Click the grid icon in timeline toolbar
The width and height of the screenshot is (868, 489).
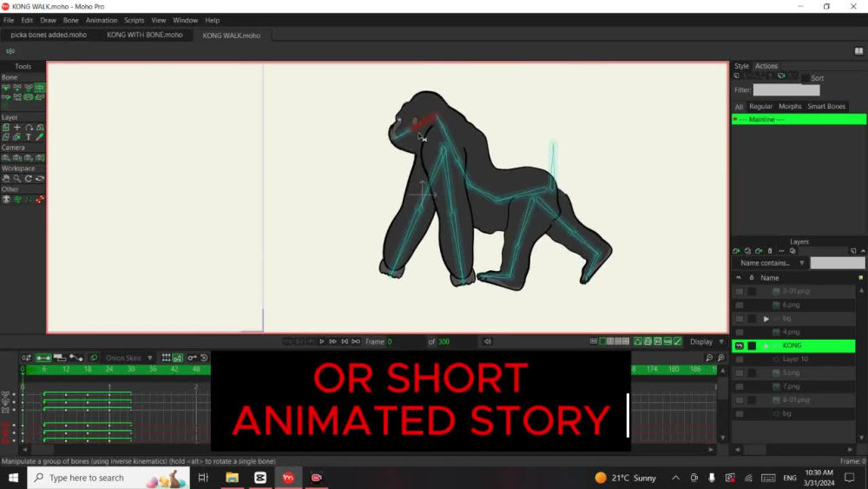click(166, 358)
